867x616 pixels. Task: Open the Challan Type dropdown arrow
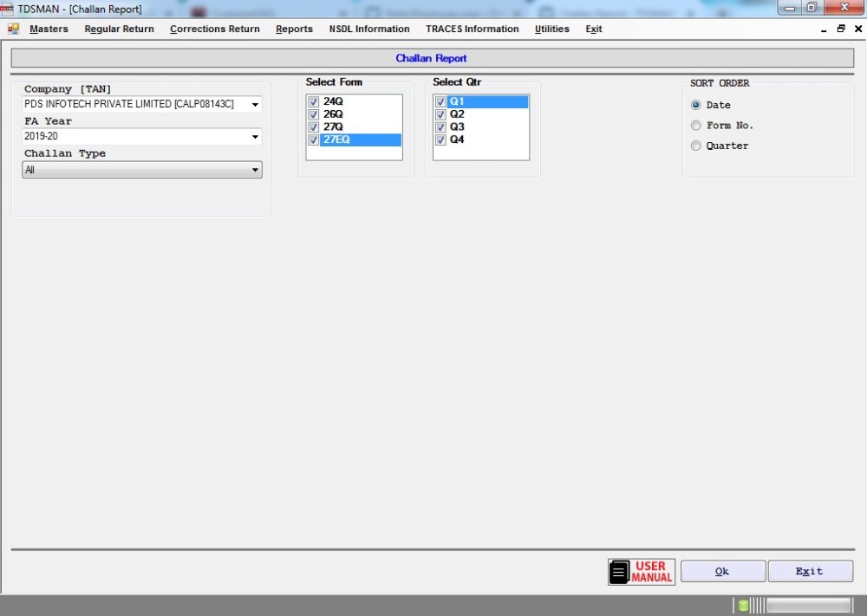[x=255, y=170]
